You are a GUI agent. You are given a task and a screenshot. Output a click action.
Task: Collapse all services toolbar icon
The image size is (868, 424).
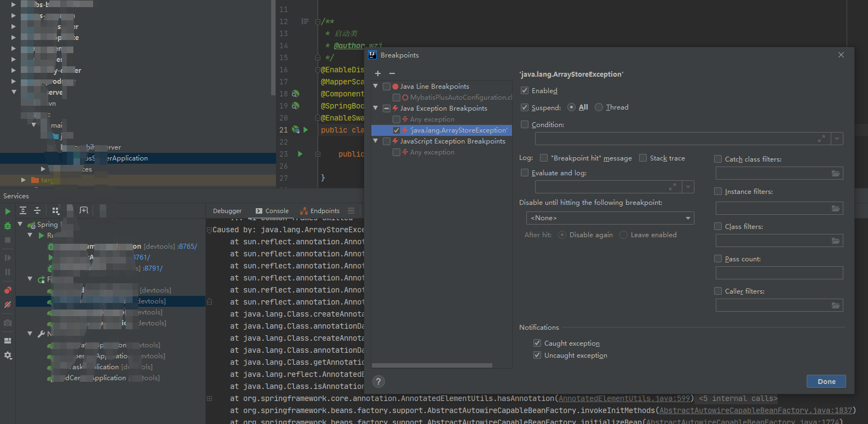pyautogui.click(x=37, y=210)
